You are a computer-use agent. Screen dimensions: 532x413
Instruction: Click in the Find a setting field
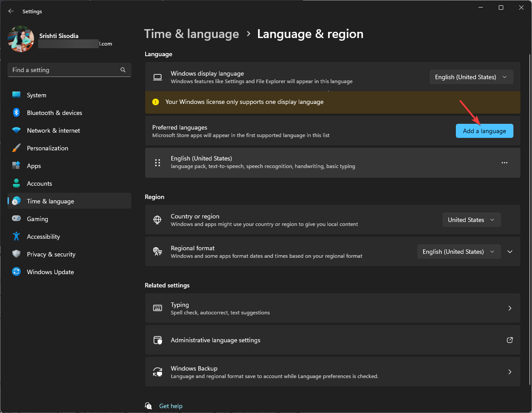click(x=64, y=70)
